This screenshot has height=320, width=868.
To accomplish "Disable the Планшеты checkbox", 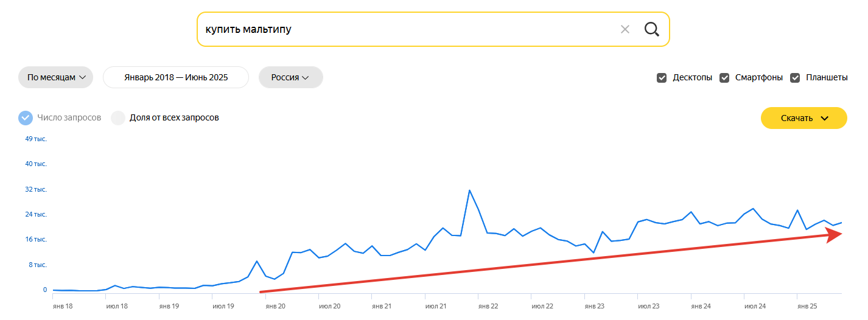I will (x=795, y=78).
